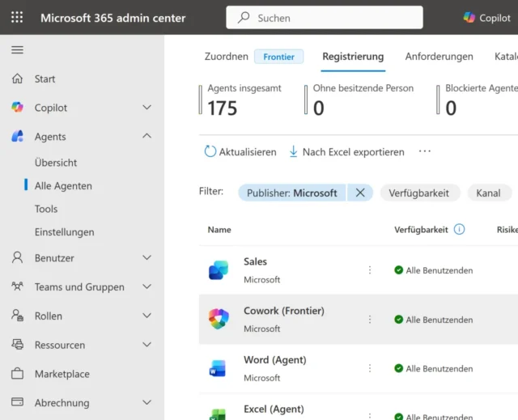
Task: Open the Cowork (Frontier) agent name
Action: (x=284, y=311)
